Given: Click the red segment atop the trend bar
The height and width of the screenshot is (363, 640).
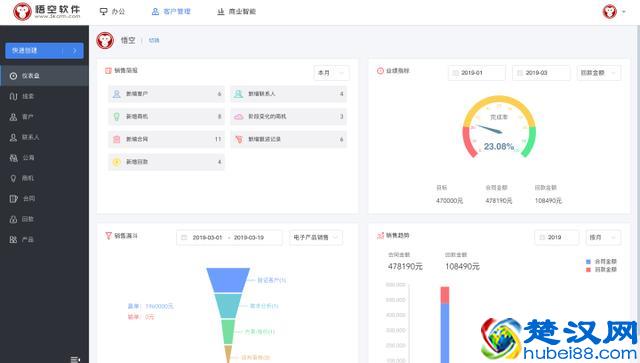Looking at the screenshot, I should pyautogui.click(x=445, y=295).
